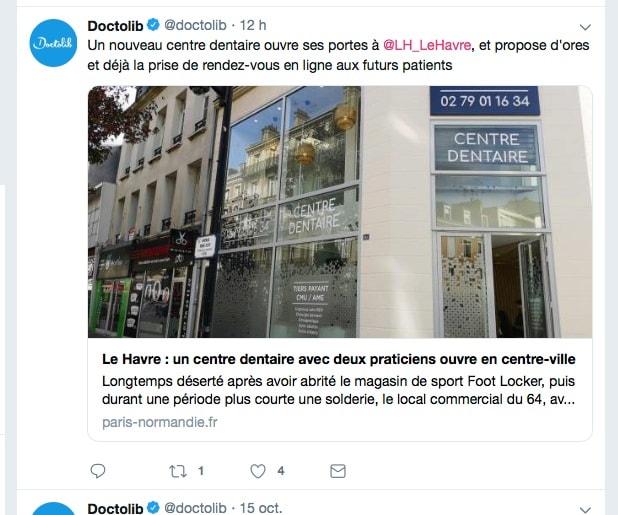
Task: Open the second tweet's Doctolib avatar
Action: coord(53,509)
